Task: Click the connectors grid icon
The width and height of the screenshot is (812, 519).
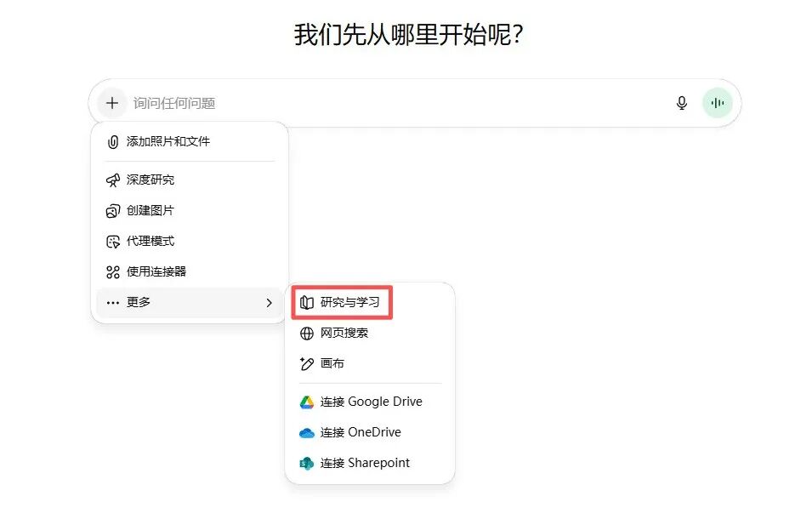Action: (x=113, y=272)
